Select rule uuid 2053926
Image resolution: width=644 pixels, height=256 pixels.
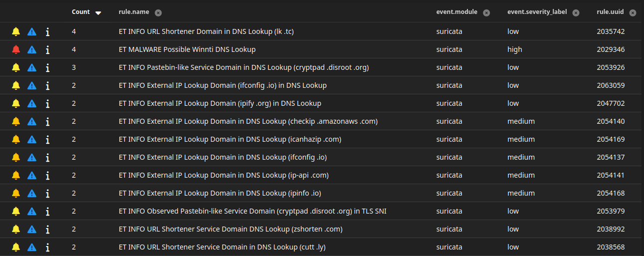tap(611, 67)
